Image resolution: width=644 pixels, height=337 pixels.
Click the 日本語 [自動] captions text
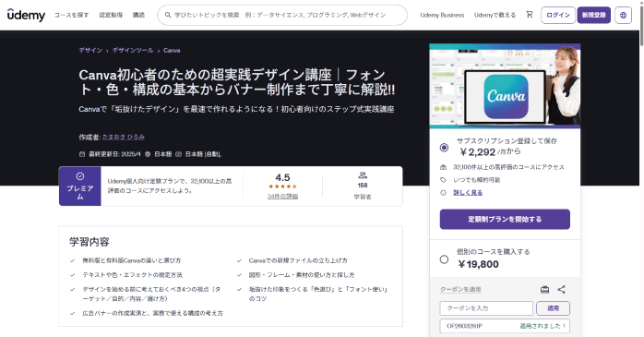pos(203,154)
